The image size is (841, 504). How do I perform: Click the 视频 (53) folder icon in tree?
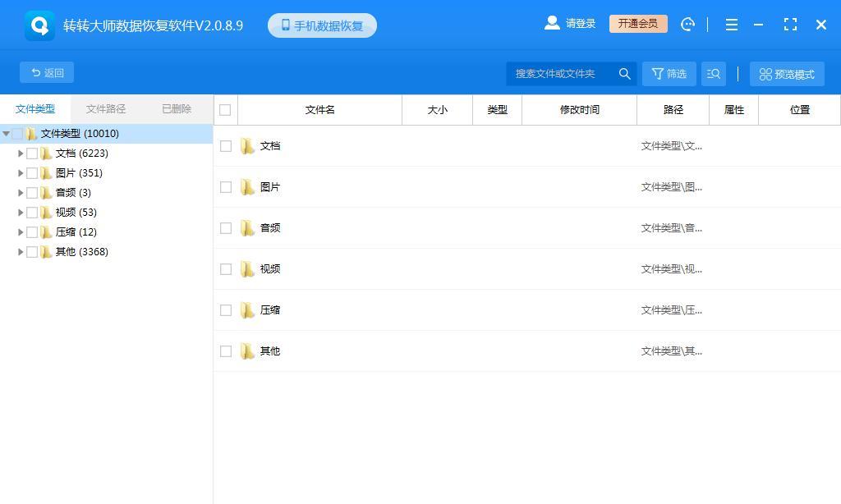point(46,213)
